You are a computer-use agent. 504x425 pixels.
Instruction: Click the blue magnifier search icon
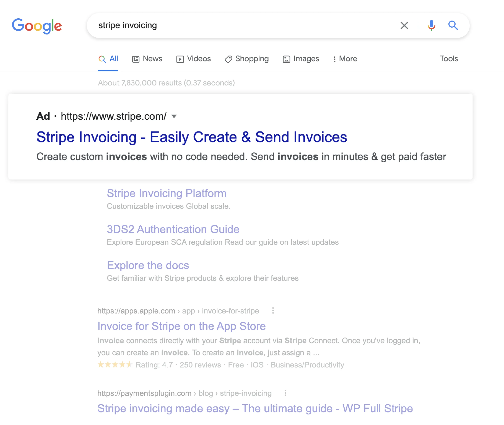coord(453,25)
